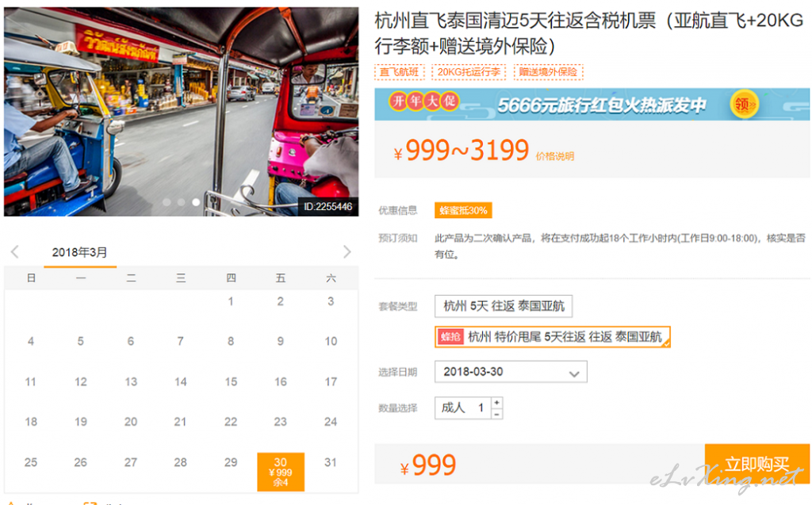Go to next month in calendar
Viewport: 812px width, 505px height.
347,252
